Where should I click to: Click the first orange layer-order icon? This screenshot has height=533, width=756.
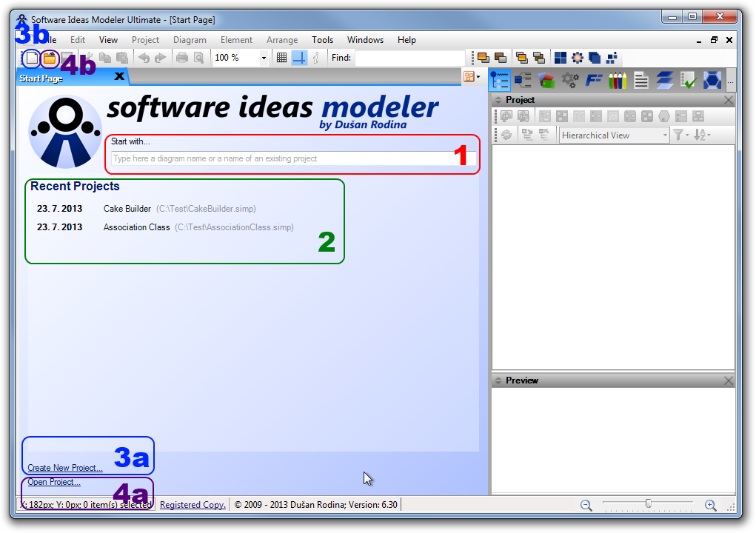tap(483, 58)
